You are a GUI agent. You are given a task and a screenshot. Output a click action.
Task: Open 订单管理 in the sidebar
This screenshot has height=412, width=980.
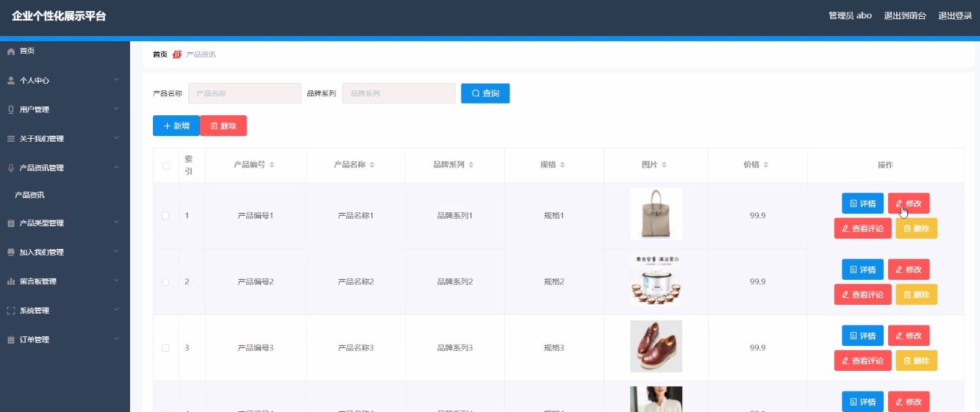(65, 340)
